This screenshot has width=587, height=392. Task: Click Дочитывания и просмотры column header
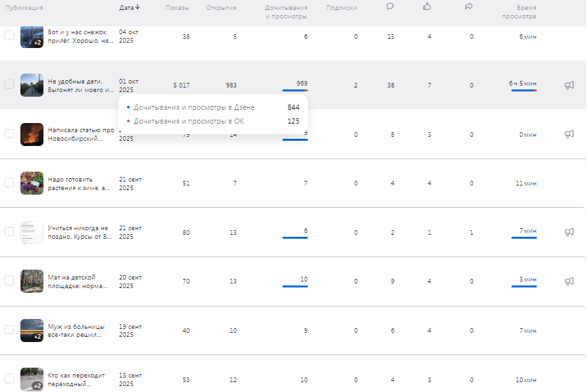click(x=286, y=12)
